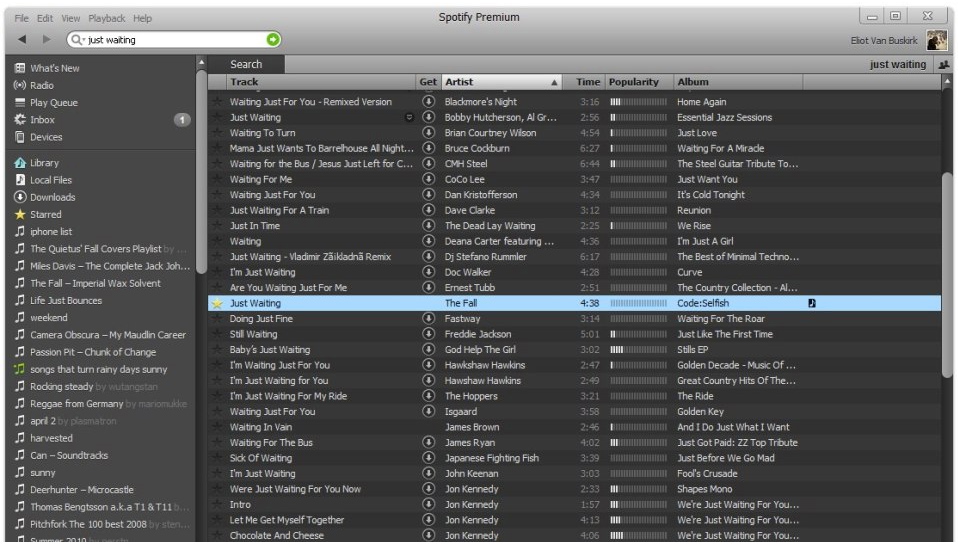This screenshot has height=547, width=958.
Task: Open the Edit menu
Action: click(45, 18)
